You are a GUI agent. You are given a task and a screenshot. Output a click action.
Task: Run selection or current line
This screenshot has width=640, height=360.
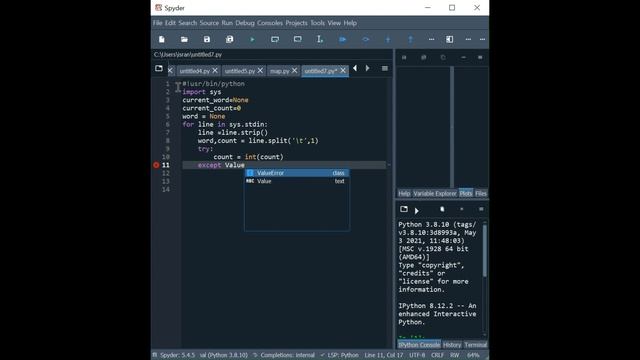coord(320,39)
